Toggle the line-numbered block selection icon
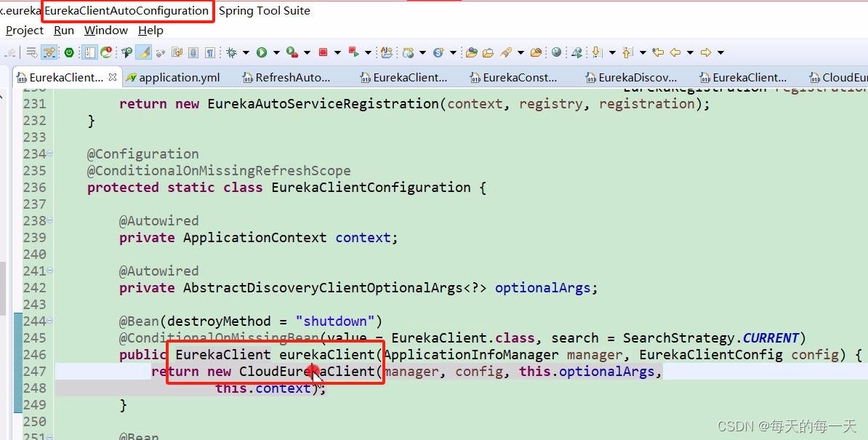Viewport: 868px width, 440px height. point(89,52)
